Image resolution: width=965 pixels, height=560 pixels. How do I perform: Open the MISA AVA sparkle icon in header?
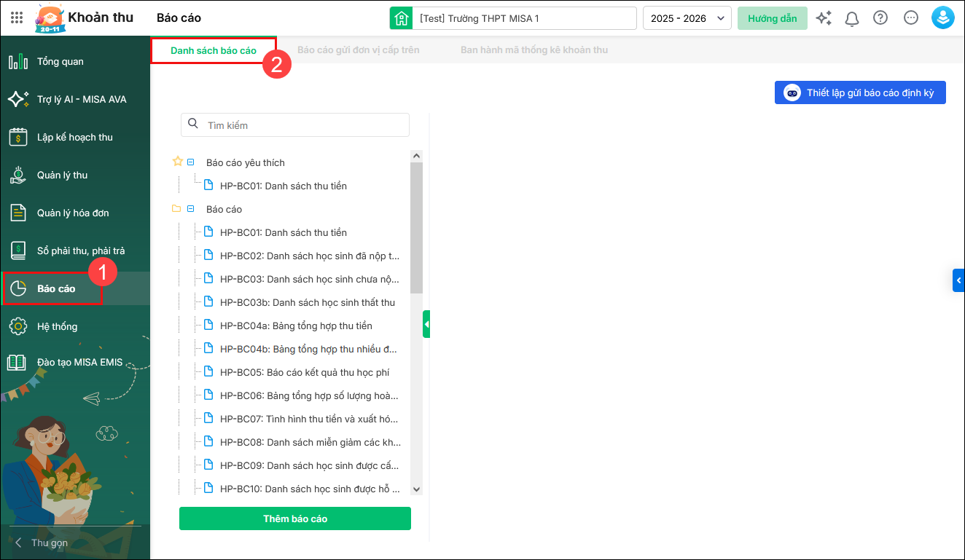point(824,18)
